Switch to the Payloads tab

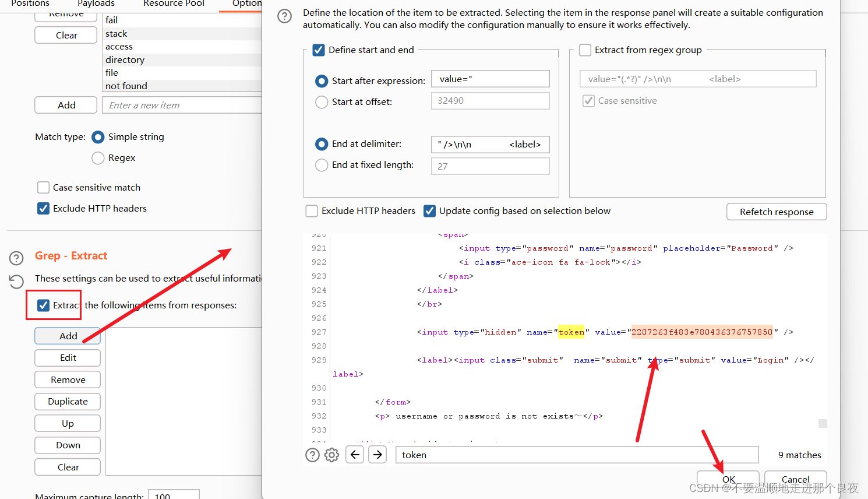click(x=96, y=3)
